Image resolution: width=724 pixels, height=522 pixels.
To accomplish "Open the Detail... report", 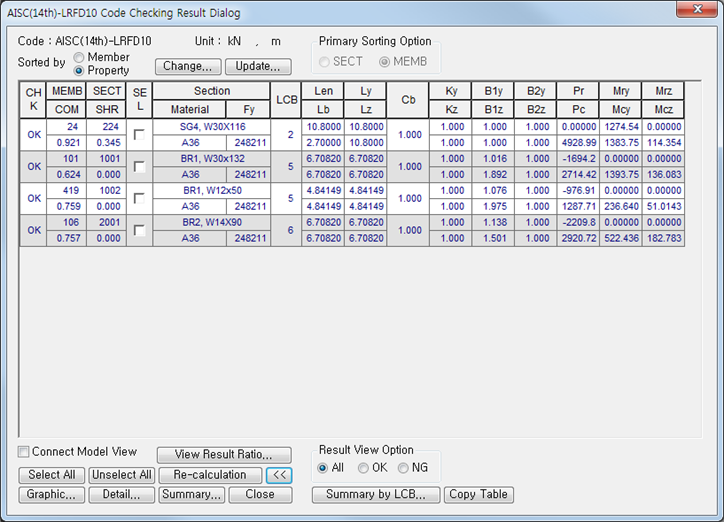I will (x=121, y=494).
